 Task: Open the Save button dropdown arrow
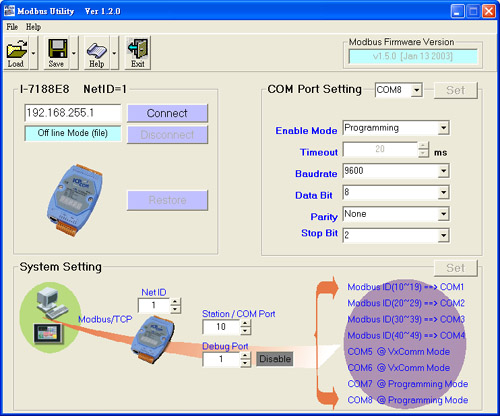click(74, 53)
